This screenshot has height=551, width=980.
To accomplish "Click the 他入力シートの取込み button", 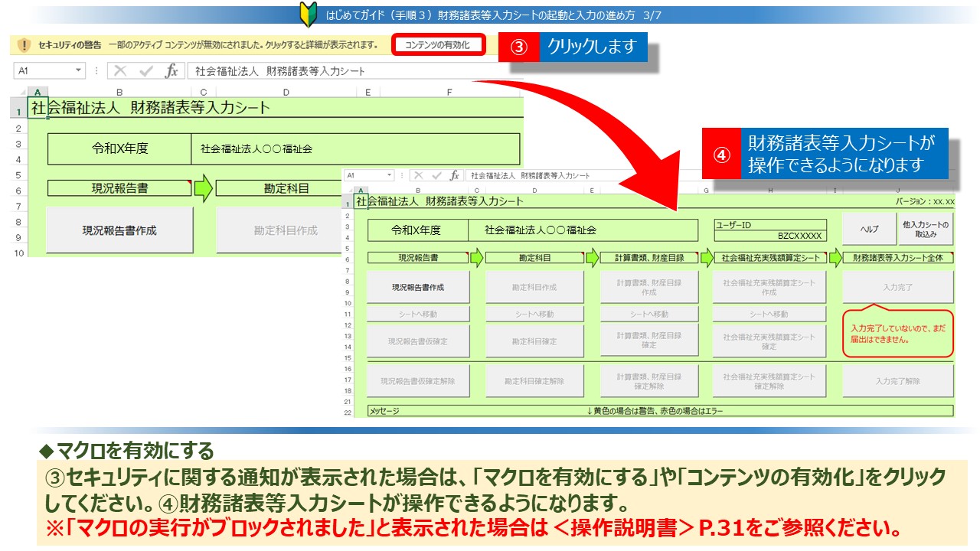I will pyautogui.click(x=926, y=229).
